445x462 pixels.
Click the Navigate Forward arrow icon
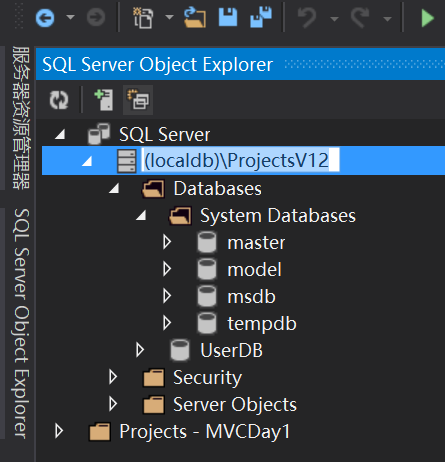[96, 17]
